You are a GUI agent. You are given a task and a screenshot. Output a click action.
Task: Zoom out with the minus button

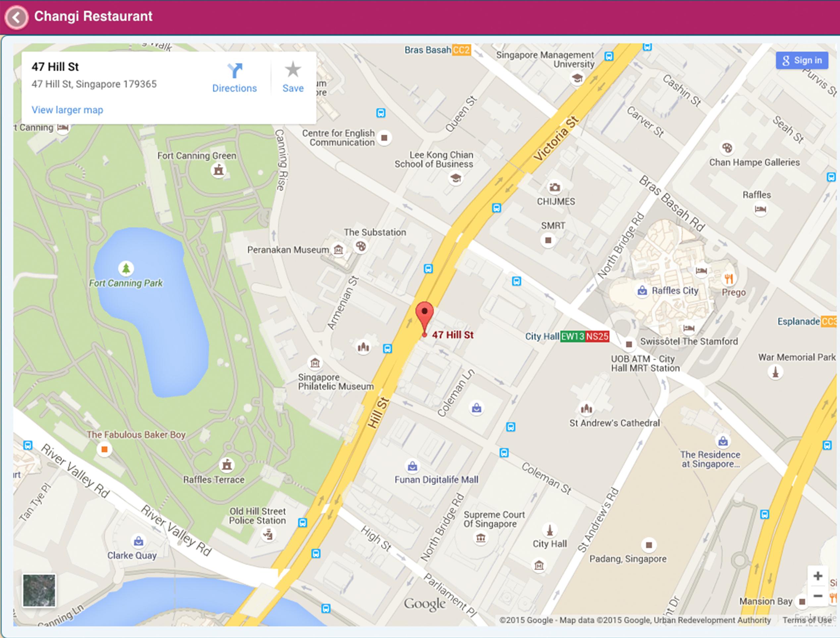click(817, 596)
